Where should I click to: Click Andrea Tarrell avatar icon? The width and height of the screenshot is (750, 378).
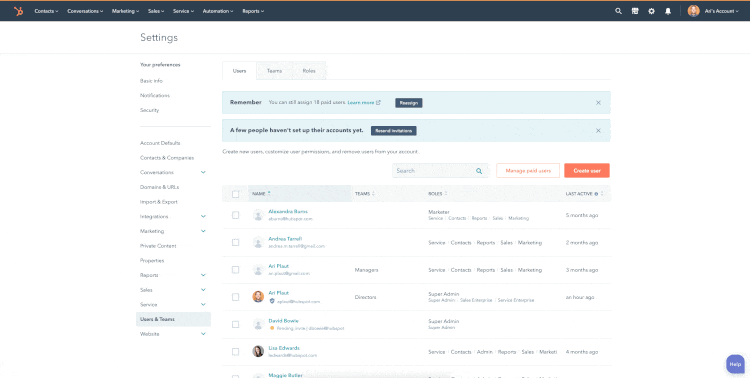(258, 243)
